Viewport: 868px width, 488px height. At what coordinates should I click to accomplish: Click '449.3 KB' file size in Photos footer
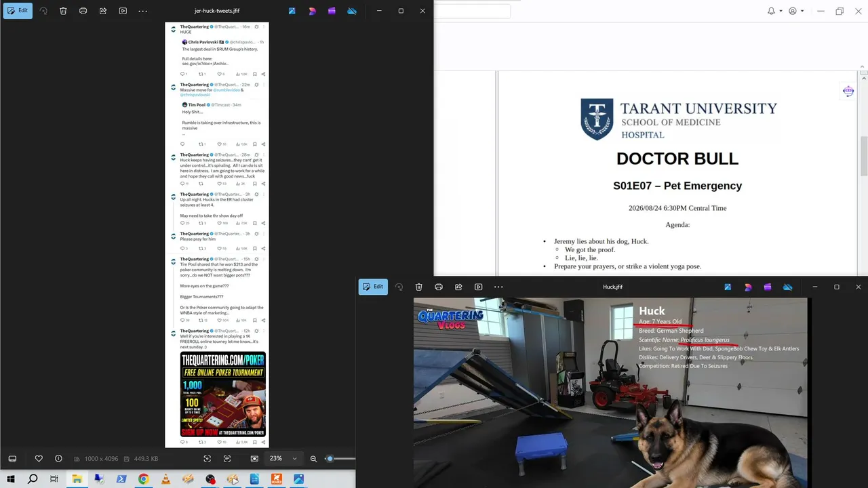point(146,459)
